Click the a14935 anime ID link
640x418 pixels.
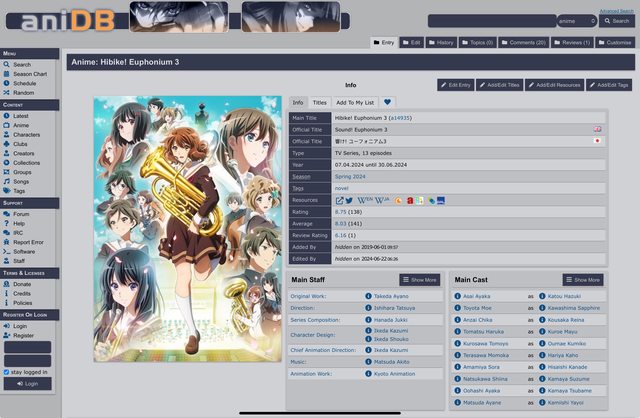tap(400, 118)
